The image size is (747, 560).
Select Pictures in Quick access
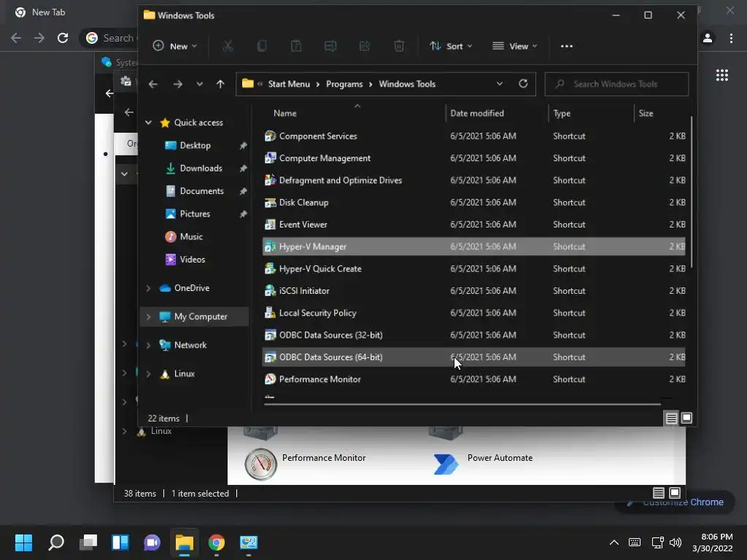[x=195, y=214]
